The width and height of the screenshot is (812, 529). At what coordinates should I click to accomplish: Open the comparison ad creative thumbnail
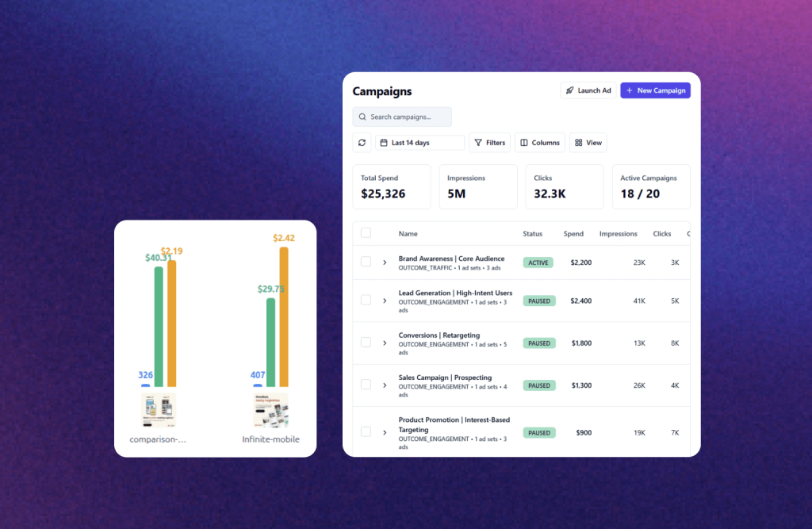point(159,411)
